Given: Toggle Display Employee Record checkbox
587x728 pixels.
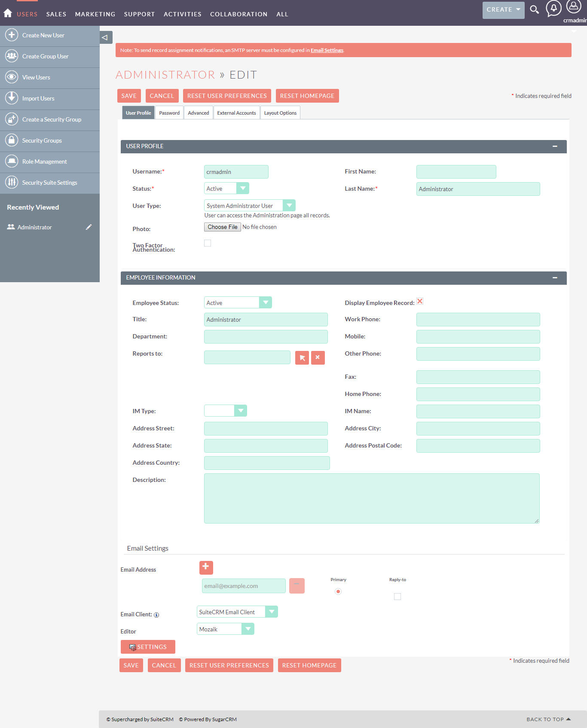Looking at the screenshot, I should pyautogui.click(x=420, y=301).
